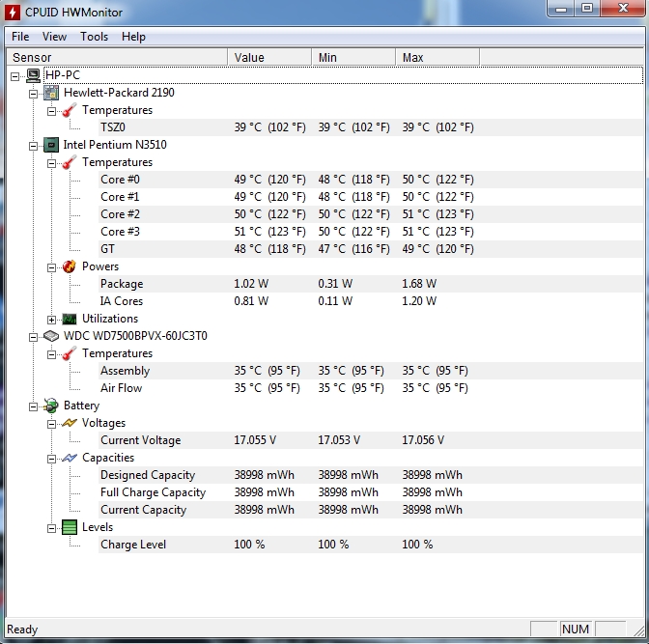The image size is (649, 644).
Task: Minimize the HWMonitor window
Action: click(x=561, y=9)
